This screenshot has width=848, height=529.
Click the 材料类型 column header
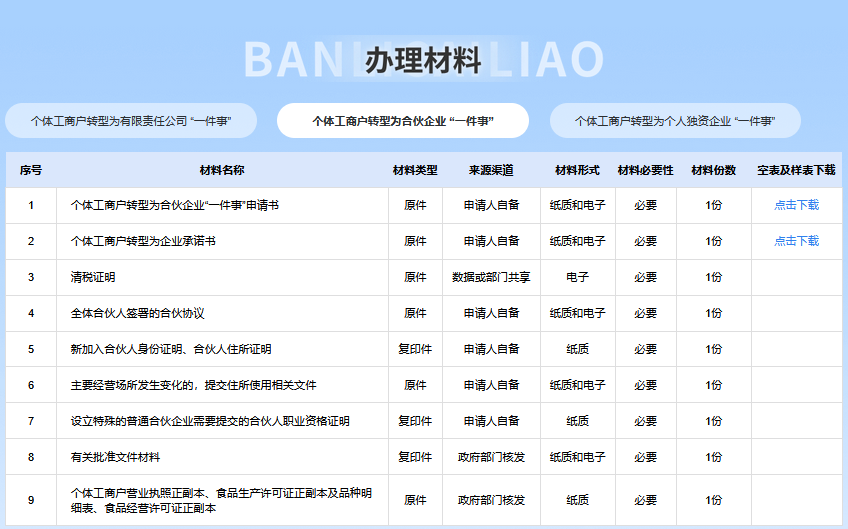(x=415, y=170)
